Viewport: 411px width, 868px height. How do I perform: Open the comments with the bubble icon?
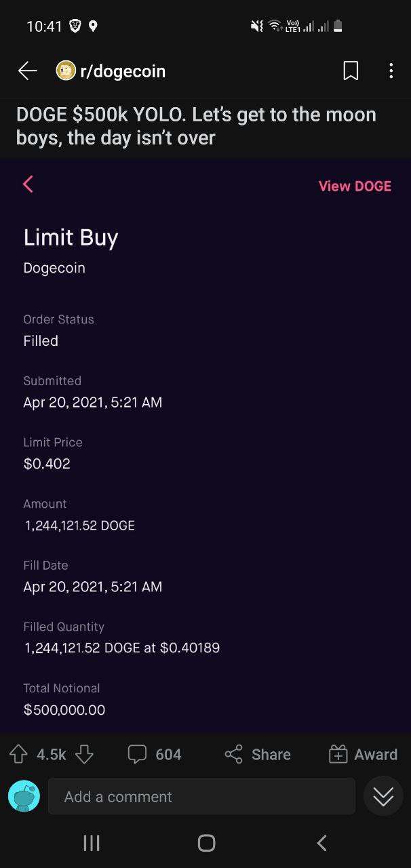138,754
